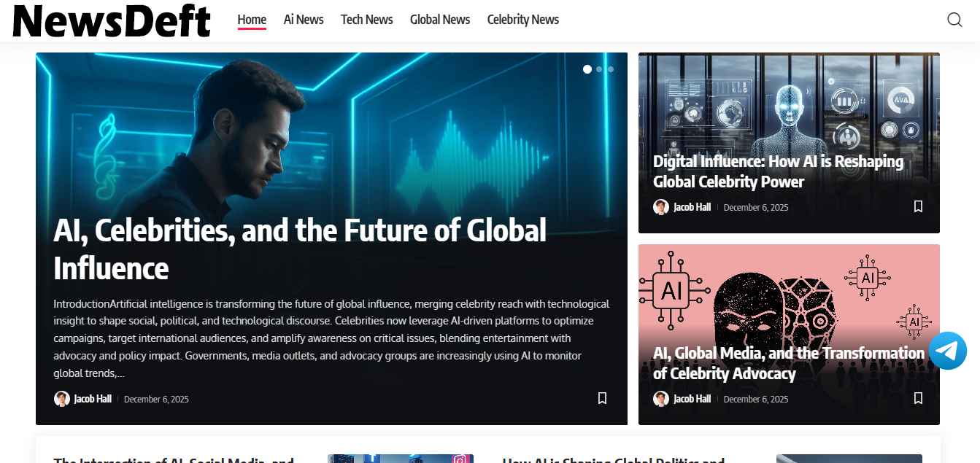Click the author avatar on the 'Digital Influence' card
980x463 pixels.
tap(661, 207)
